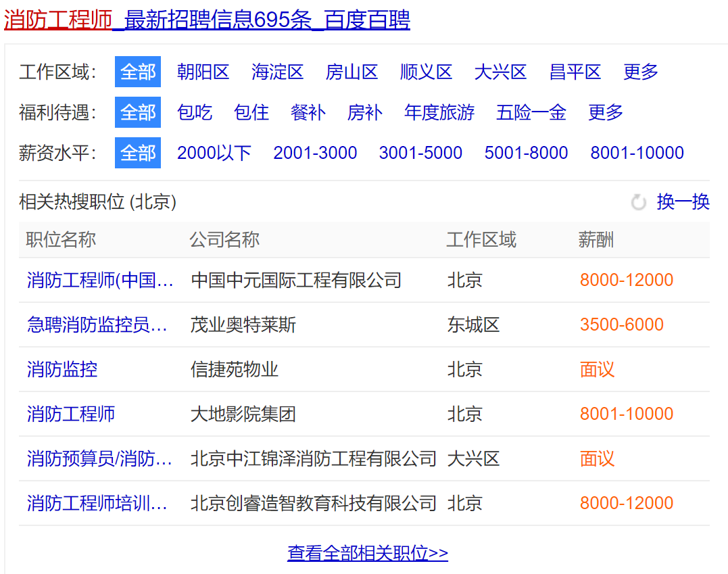Filter work area by 海淀区
This screenshot has width=728, height=574.
[x=277, y=72]
